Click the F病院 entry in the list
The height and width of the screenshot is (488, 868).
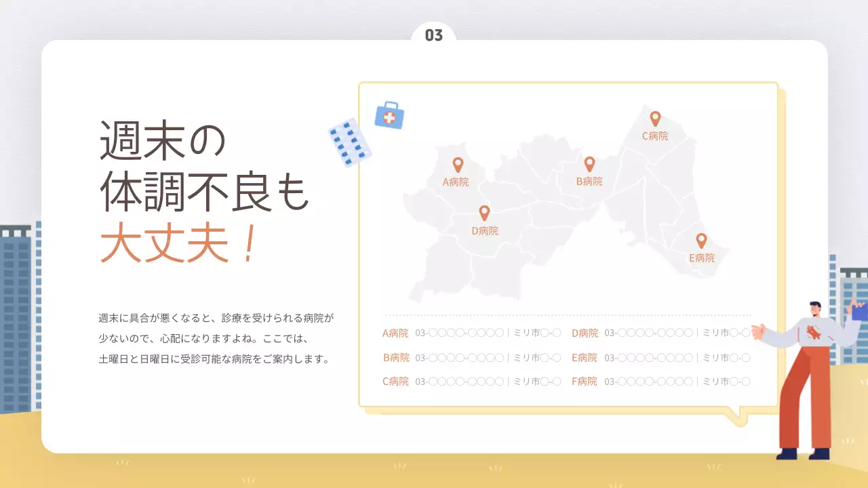coord(585,382)
